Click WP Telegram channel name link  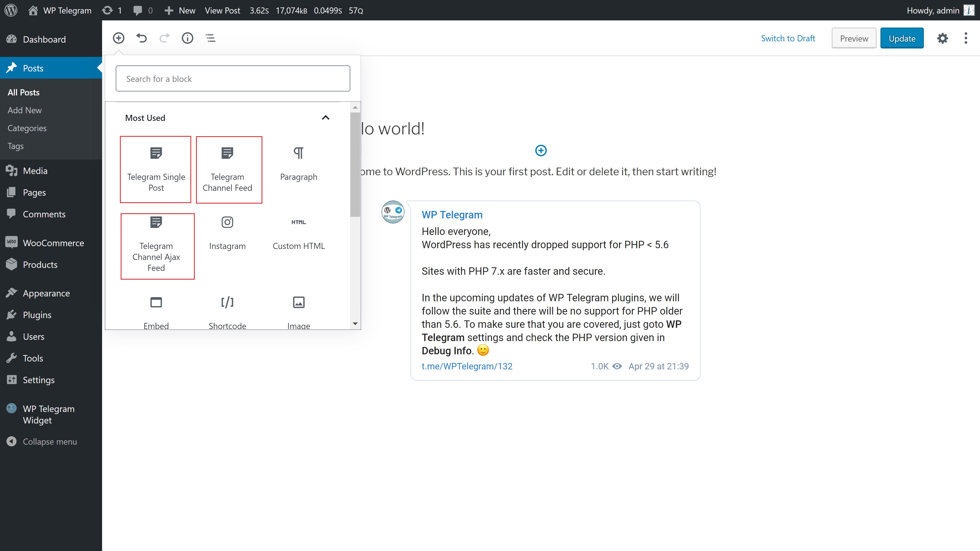452,215
